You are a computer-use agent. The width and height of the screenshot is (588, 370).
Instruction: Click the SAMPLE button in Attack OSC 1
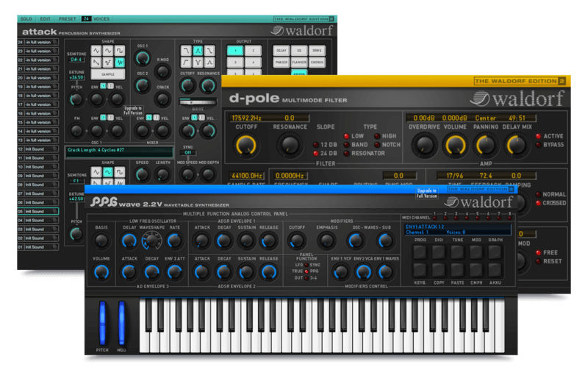pos(108,74)
